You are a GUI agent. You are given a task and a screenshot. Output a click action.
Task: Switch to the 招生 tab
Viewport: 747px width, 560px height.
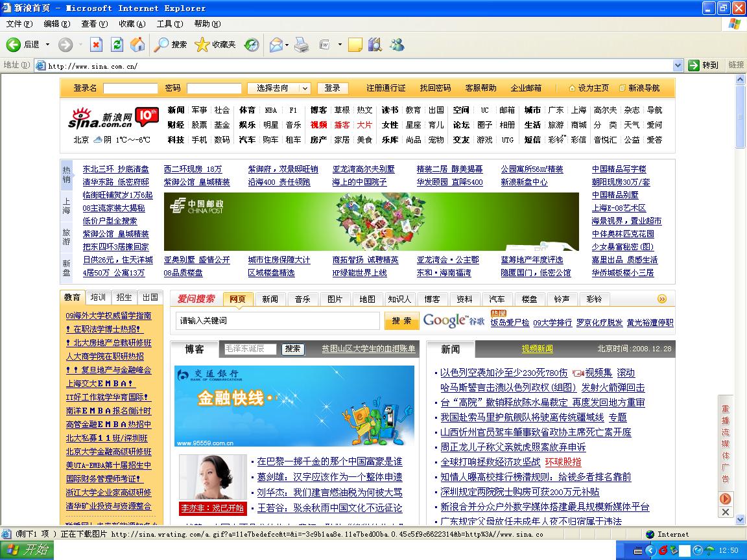pyautogui.click(x=124, y=297)
